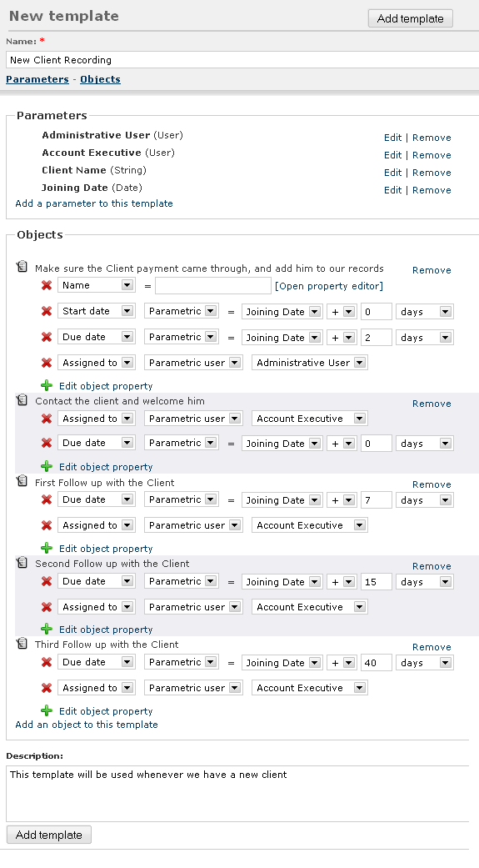Click red X next to Administrative User assignment
479x868 pixels.
[x=47, y=363]
